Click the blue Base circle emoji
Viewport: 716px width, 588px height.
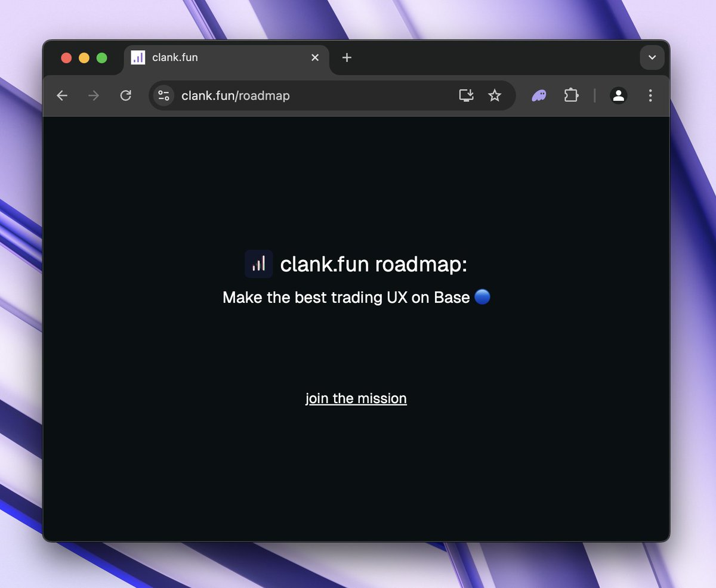click(x=483, y=296)
